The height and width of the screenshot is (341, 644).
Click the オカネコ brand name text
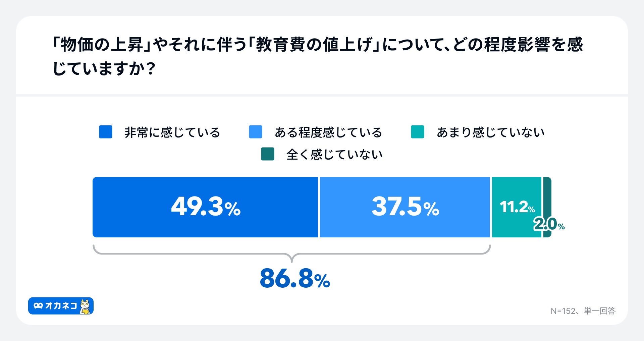61,306
